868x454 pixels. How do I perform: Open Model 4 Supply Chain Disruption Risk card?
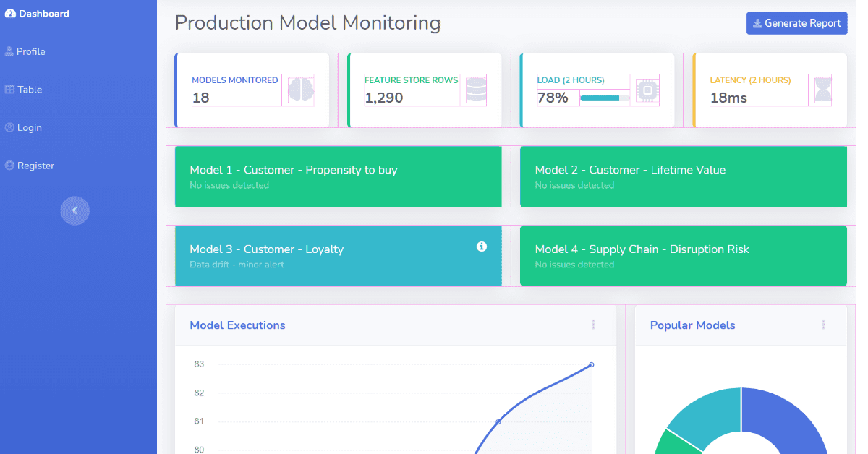pyautogui.click(x=683, y=256)
